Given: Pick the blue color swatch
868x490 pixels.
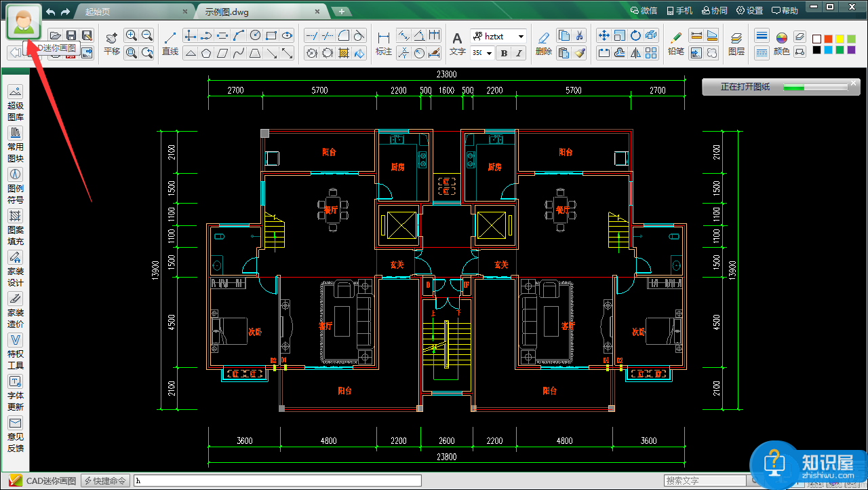Looking at the screenshot, I should 828,50.
